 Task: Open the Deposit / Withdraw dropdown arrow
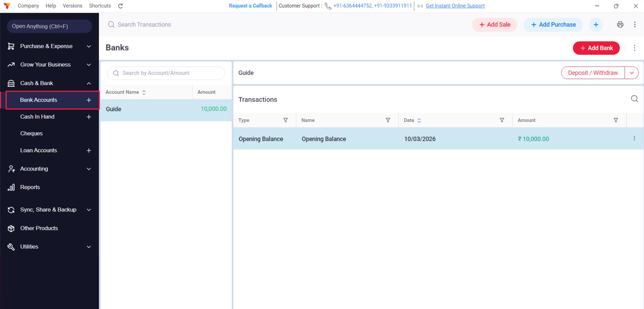click(x=632, y=73)
